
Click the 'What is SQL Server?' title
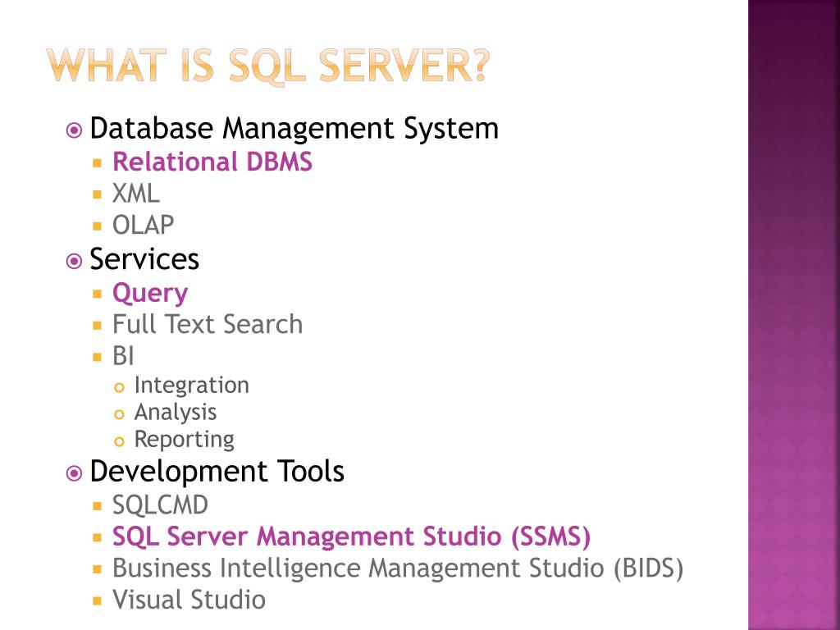[268, 66]
